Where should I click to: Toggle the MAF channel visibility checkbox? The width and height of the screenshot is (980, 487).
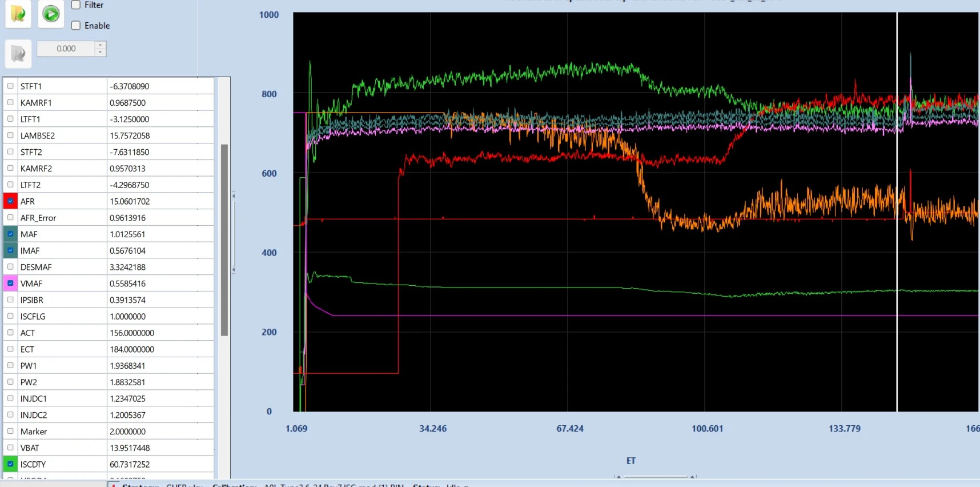[x=10, y=234]
